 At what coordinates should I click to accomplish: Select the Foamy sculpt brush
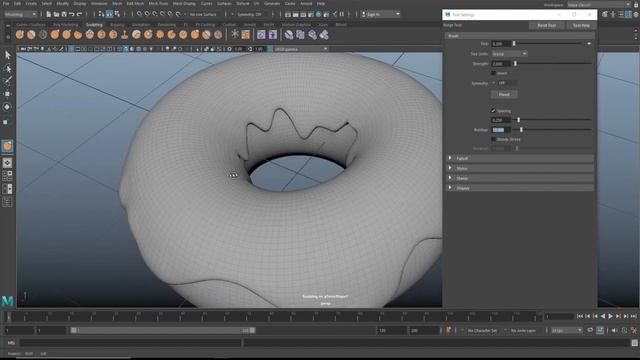pyautogui.click(x=90, y=35)
